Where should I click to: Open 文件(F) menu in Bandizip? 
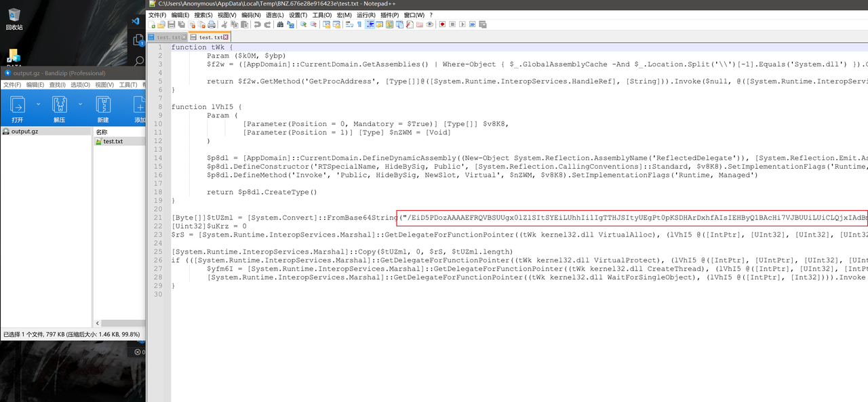click(12, 85)
